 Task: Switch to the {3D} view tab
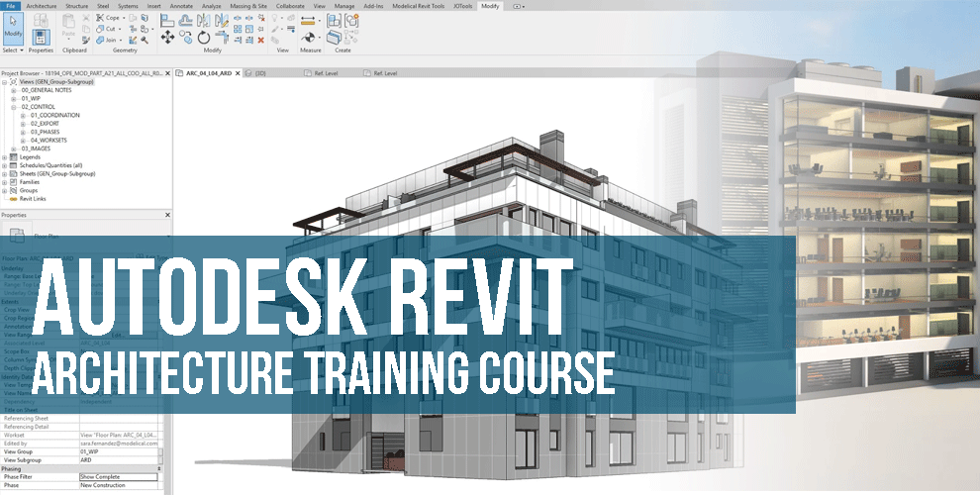point(256,73)
